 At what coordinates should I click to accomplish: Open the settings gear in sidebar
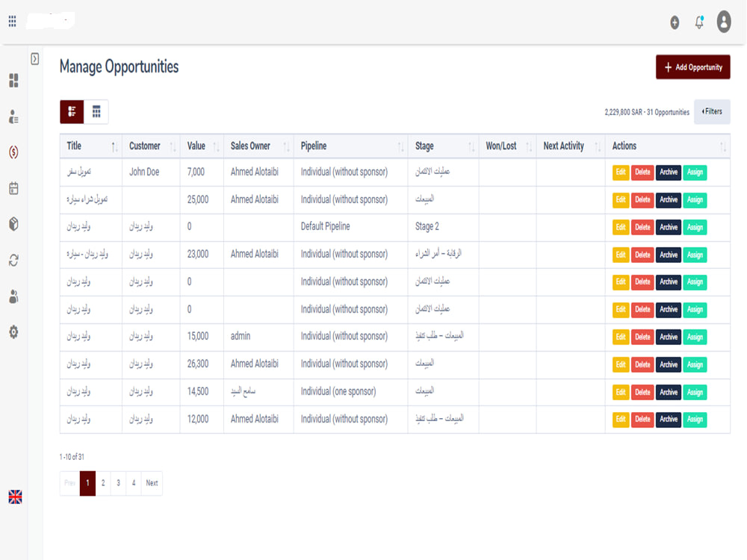point(13,332)
